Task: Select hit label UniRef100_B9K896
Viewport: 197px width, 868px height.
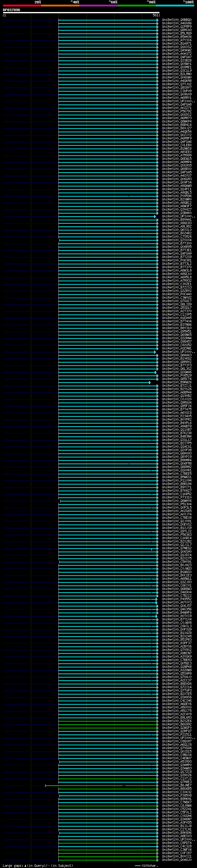Action: click(177, 833)
